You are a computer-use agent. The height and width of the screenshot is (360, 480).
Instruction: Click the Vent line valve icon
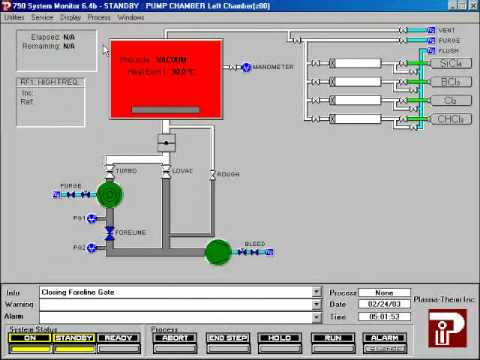tap(403, 30)
